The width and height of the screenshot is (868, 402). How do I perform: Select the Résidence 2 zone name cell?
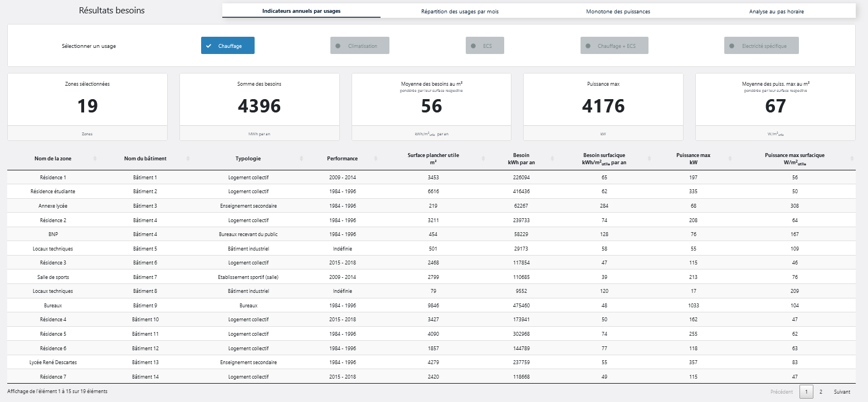[x=53, y=220]
